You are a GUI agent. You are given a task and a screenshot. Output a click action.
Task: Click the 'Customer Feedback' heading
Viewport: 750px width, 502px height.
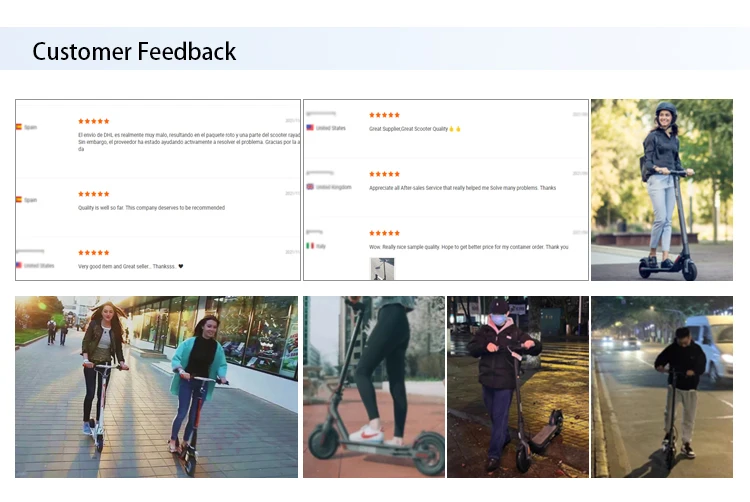tap(134, 51)
